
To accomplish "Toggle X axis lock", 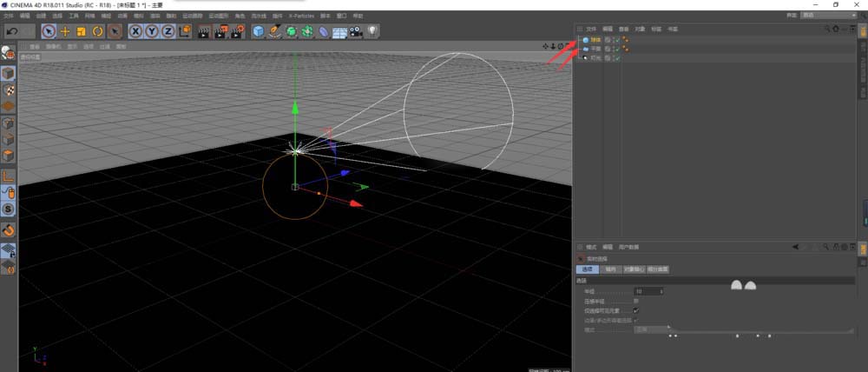I will pyautogui.click(x=136, y=31).
